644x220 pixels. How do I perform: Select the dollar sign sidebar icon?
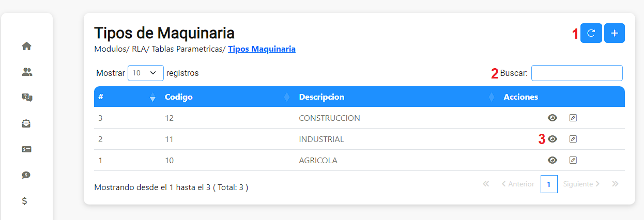coord(24,201)
